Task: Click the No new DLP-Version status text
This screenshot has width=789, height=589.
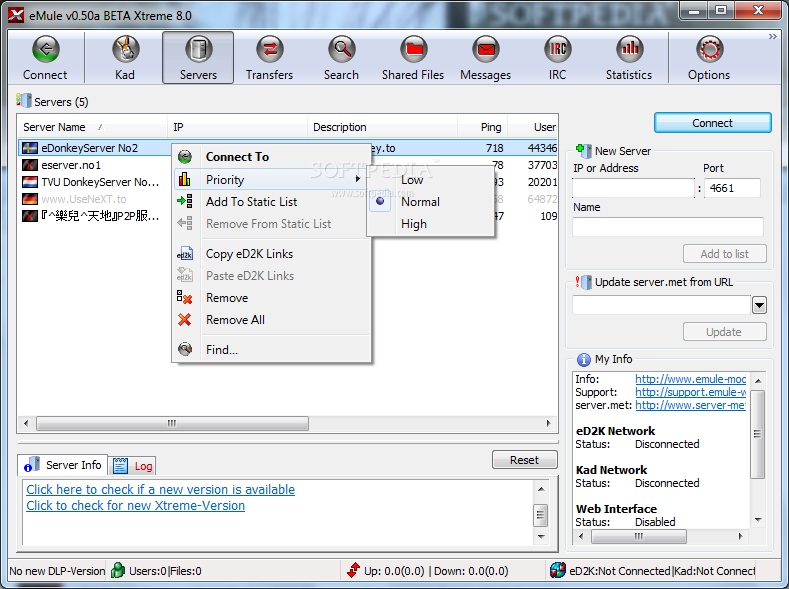Action: 57,571
